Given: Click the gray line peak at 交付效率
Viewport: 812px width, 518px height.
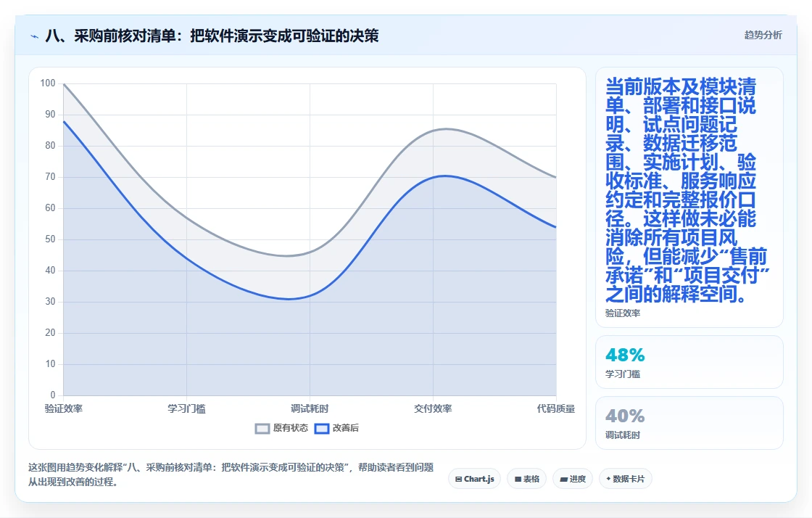Looking at the screenshot, I should pos(446,129).
